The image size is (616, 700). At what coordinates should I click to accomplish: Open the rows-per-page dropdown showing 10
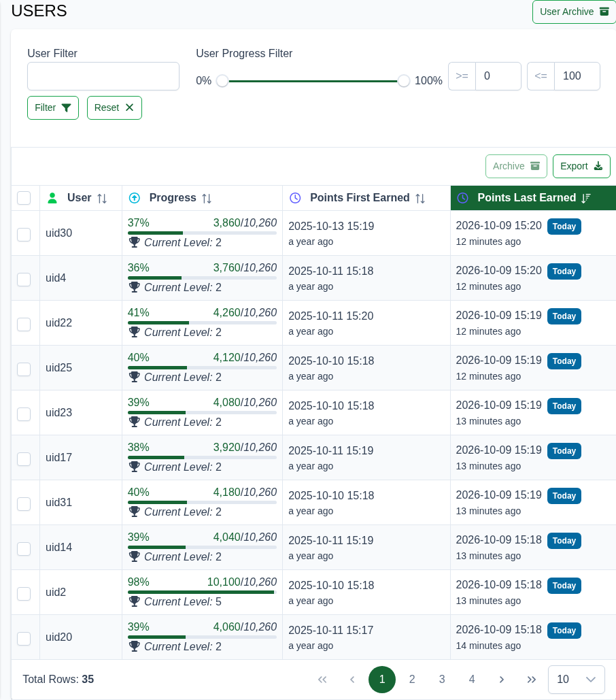click(x=577, y=680)
